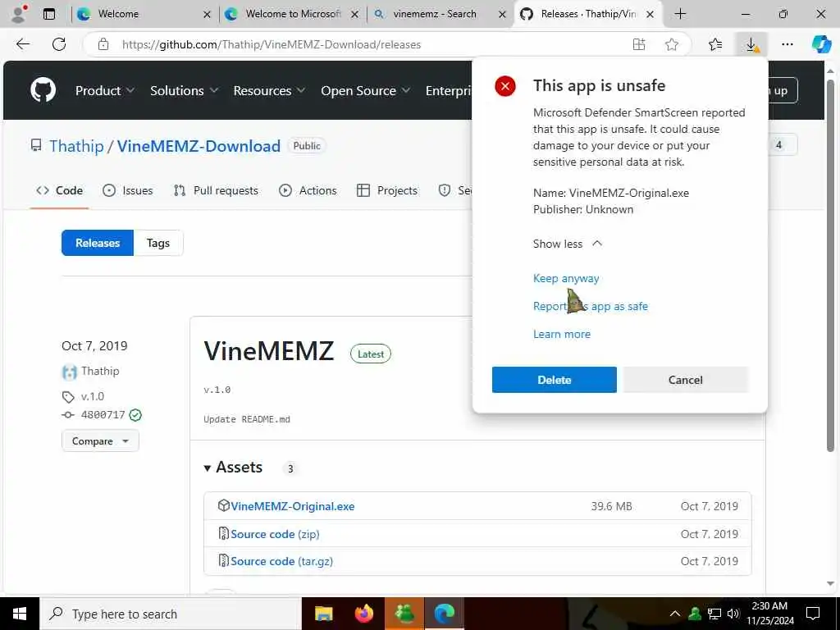The image size is (840, 630).
Task: Click Microsoft Edge taskbar icon
Action: tap(444, 614)
